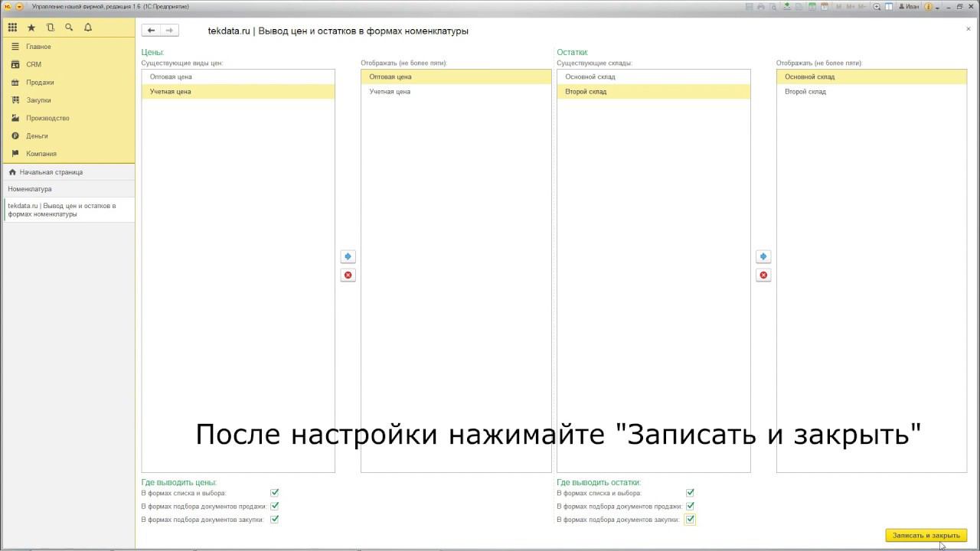Click the 1C logo icon
This screenshot has width=980, height=551.
click(x=8, y=6)
